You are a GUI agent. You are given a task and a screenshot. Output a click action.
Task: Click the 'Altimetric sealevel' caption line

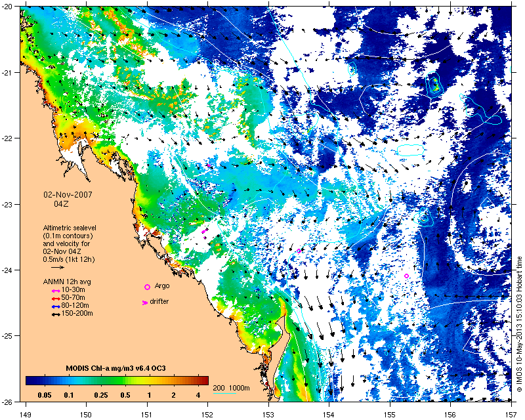tap(70, 228)
